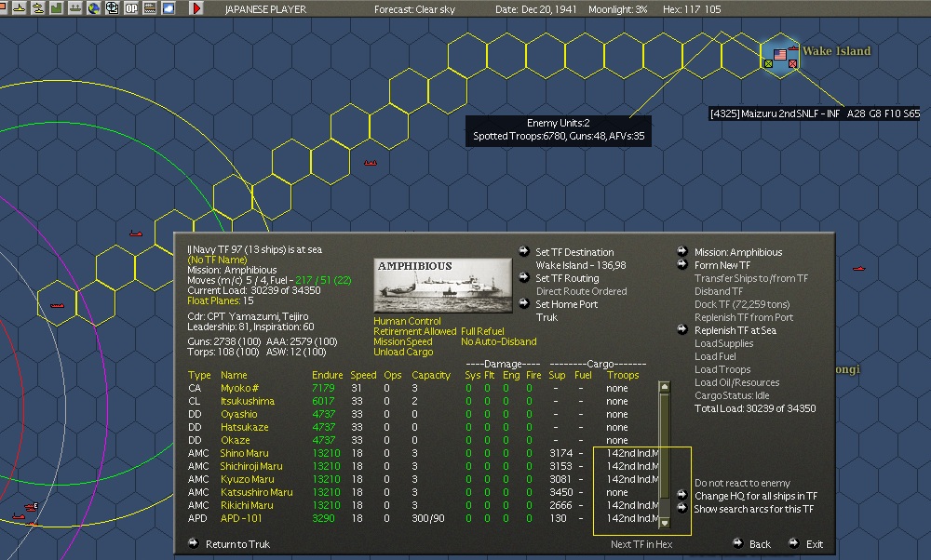Toggle Mission Speed setting
The height and width of the screenshot is (560, 931).
pyautogui.click(x=402, y=341)
